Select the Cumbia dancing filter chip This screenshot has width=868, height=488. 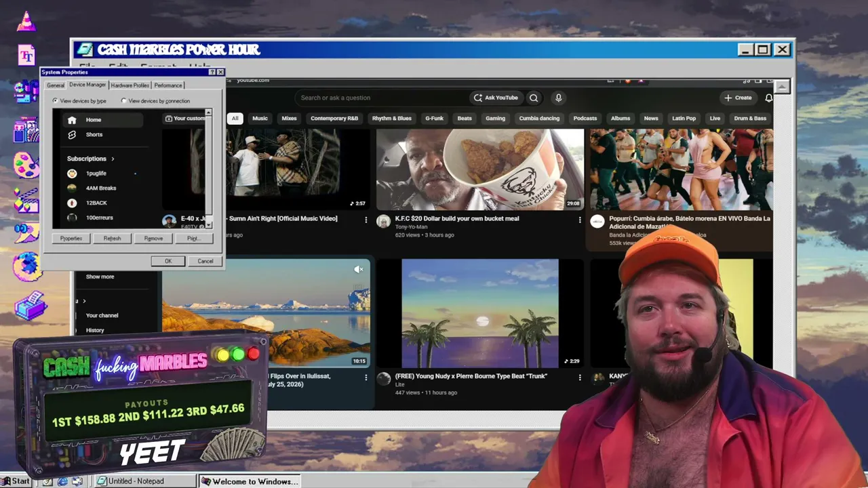pyautogui.click(x=539, y=119)
